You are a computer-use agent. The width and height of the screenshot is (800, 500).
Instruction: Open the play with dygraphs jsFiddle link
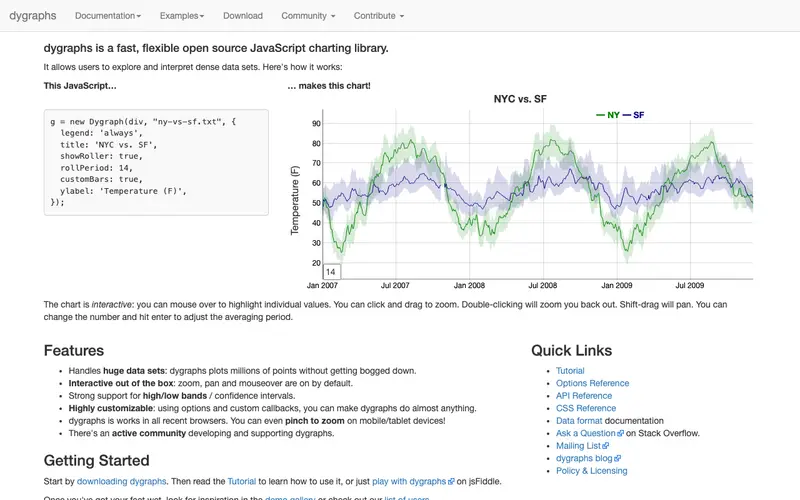pyautogui.click(x=409, y=481)
